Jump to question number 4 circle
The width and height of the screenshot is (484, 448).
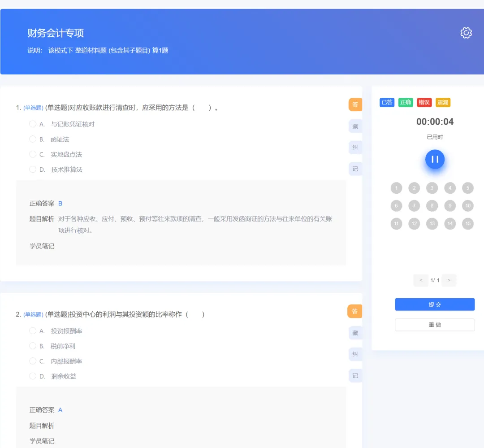pyautogui.click(x=450, y=188)
